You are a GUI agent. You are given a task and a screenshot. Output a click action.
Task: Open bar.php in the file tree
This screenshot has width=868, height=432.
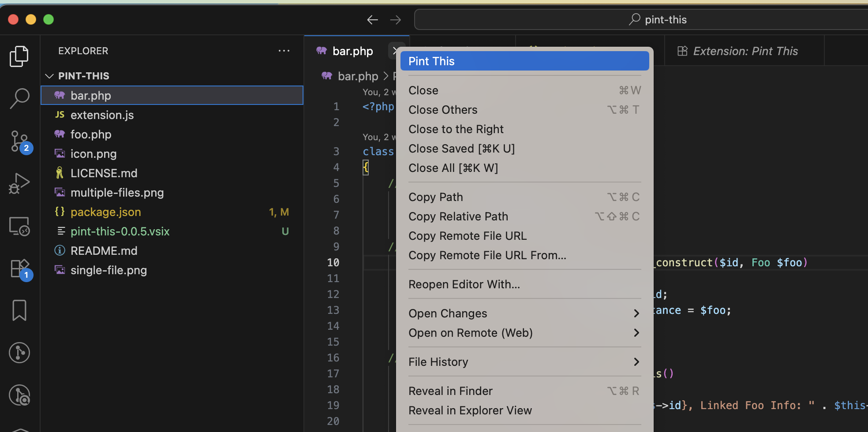click(172, 95)
